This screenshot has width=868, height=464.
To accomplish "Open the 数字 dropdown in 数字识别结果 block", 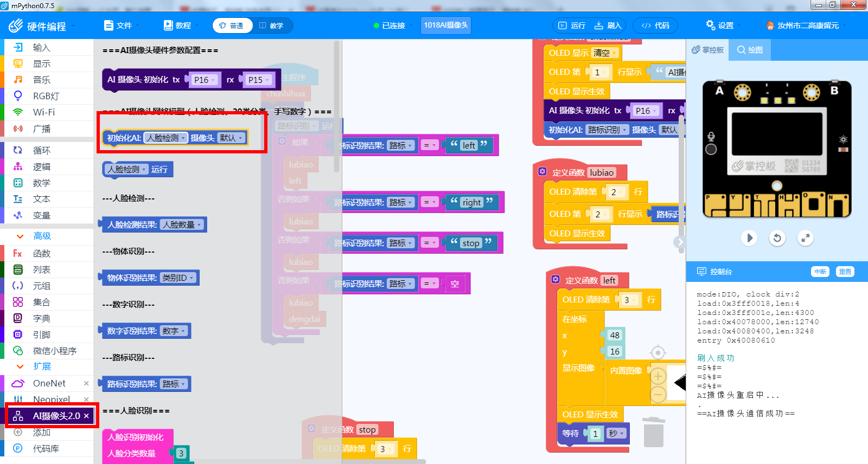I will pos(174,331).
